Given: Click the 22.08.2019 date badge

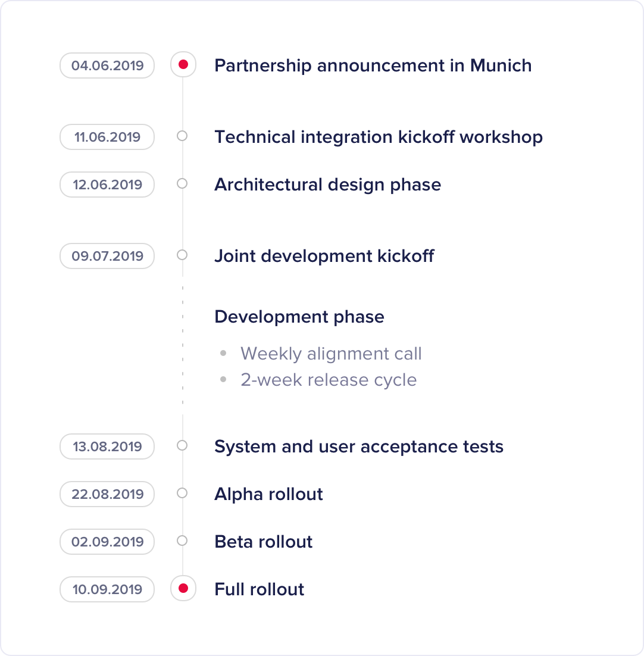Looking at the screenshot, I should click(x=108, y=494).
